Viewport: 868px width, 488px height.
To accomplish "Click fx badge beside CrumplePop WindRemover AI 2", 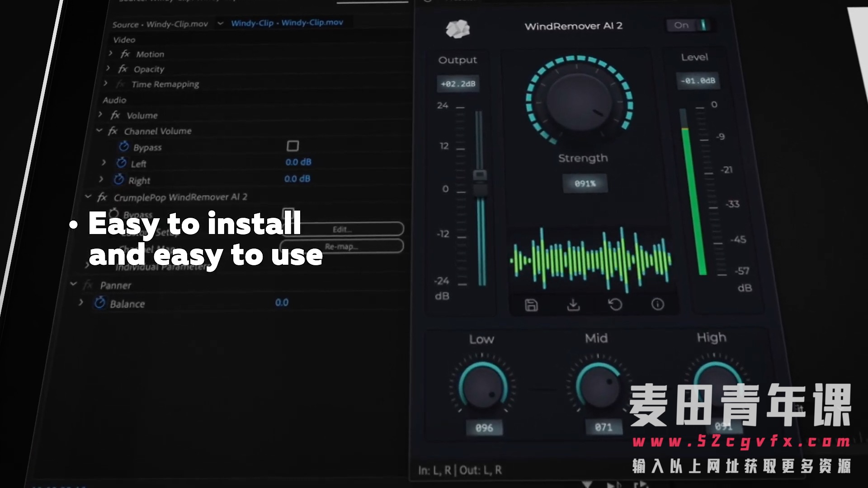I will click(102, 197).
